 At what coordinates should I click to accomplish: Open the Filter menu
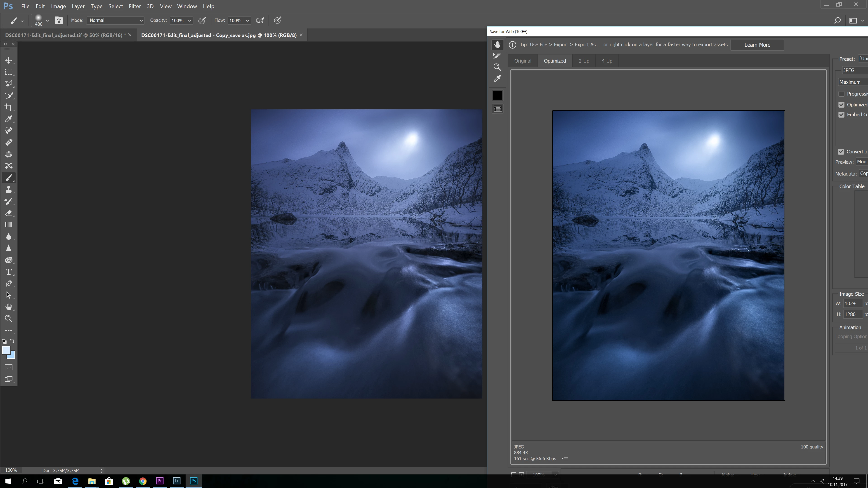(x=134, y=6)
